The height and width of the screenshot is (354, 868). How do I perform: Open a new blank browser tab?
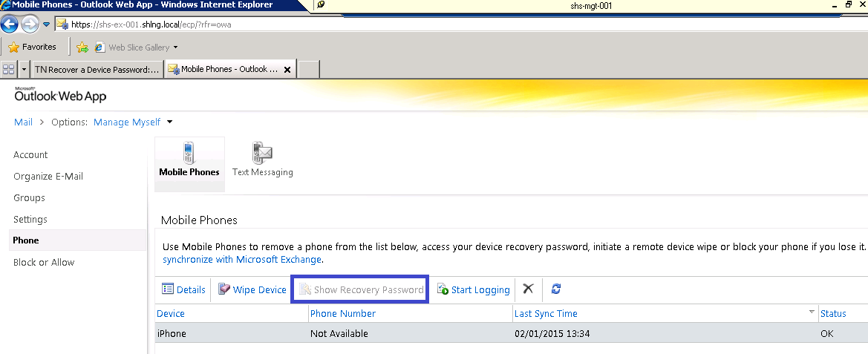pyautogui.click(x=309, y=69)
